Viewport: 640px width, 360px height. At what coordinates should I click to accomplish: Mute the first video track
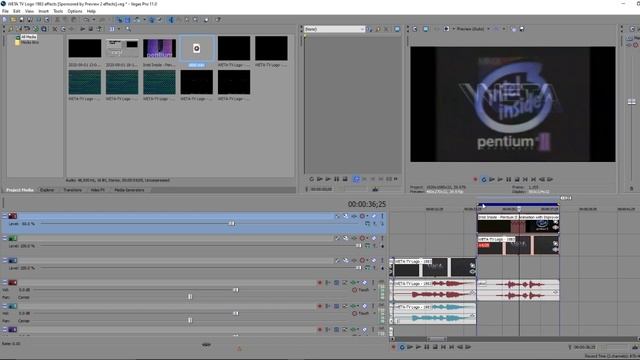[374, 216]
